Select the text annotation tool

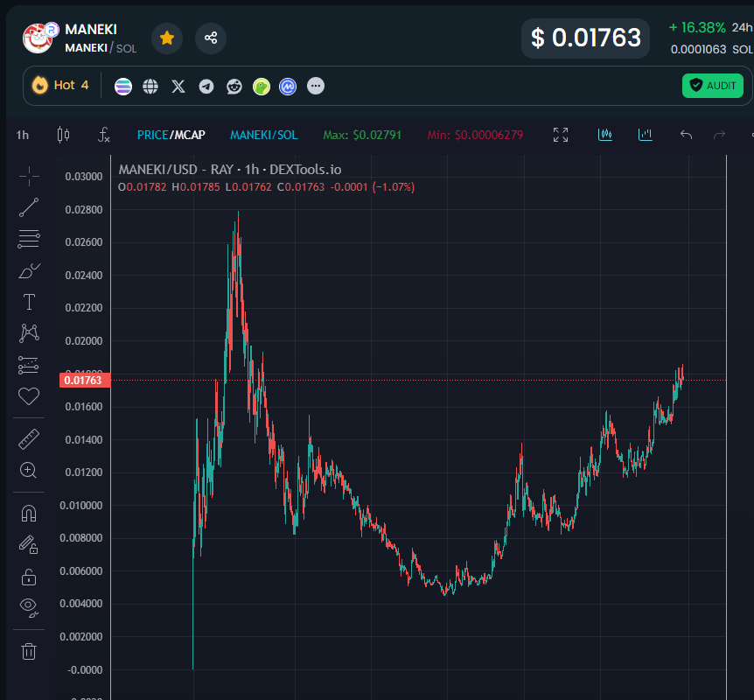point(29,302)
